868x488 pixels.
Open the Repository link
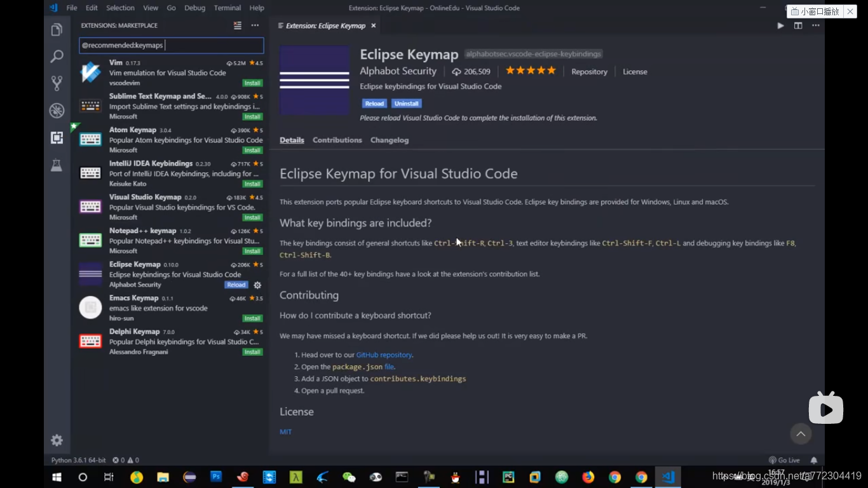tap(589, 72)
